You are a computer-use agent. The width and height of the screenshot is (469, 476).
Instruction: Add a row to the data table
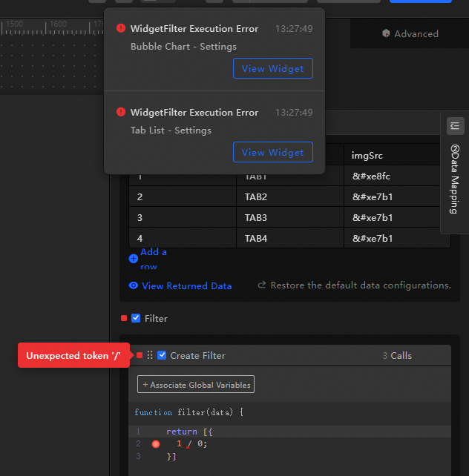coord(154,259)
